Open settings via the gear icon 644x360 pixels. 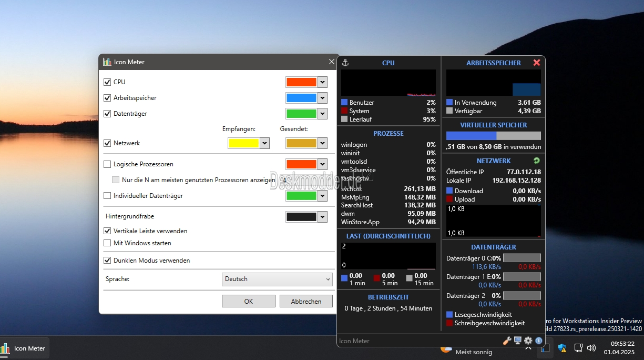tap(528, 341)
